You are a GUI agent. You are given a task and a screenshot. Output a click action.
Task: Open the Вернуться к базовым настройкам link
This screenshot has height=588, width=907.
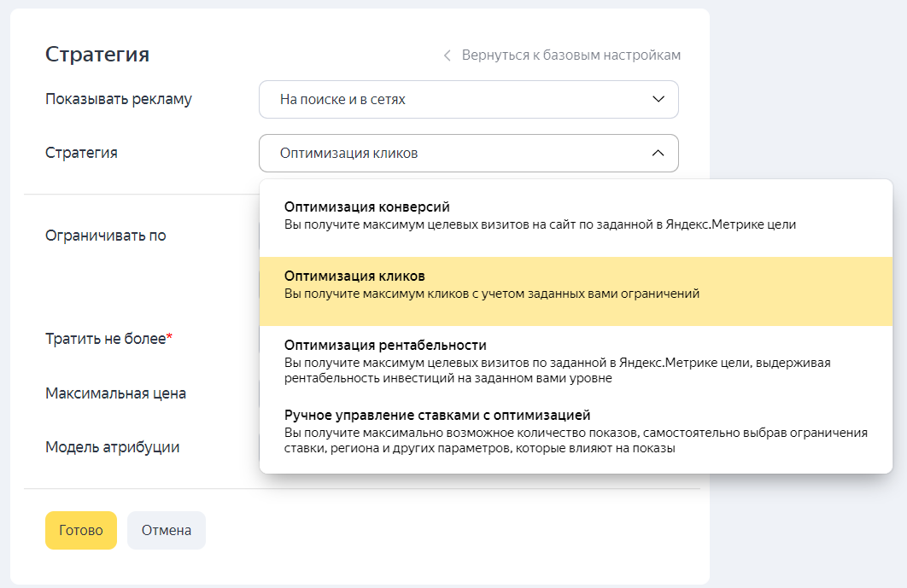click(571, 55)
